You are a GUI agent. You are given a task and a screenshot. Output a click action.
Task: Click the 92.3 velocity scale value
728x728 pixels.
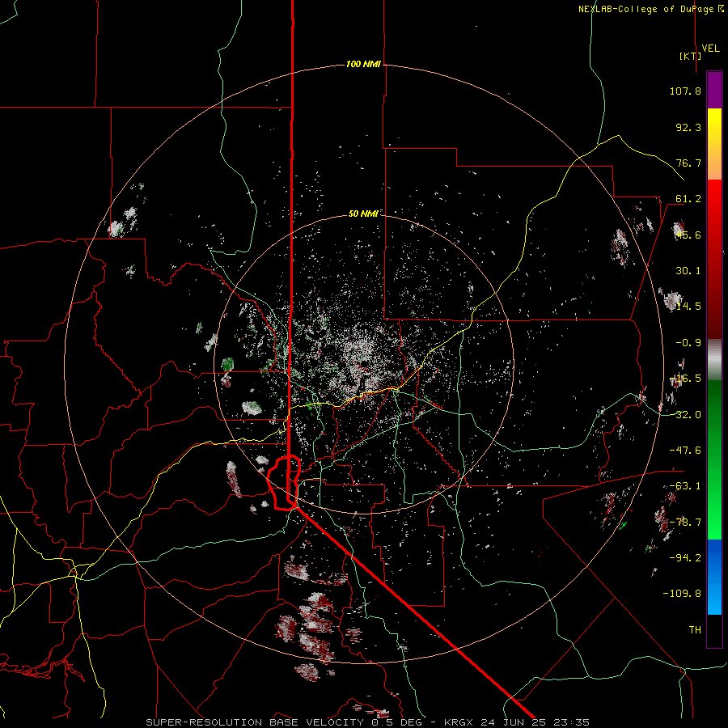click(x=688, y=127)
